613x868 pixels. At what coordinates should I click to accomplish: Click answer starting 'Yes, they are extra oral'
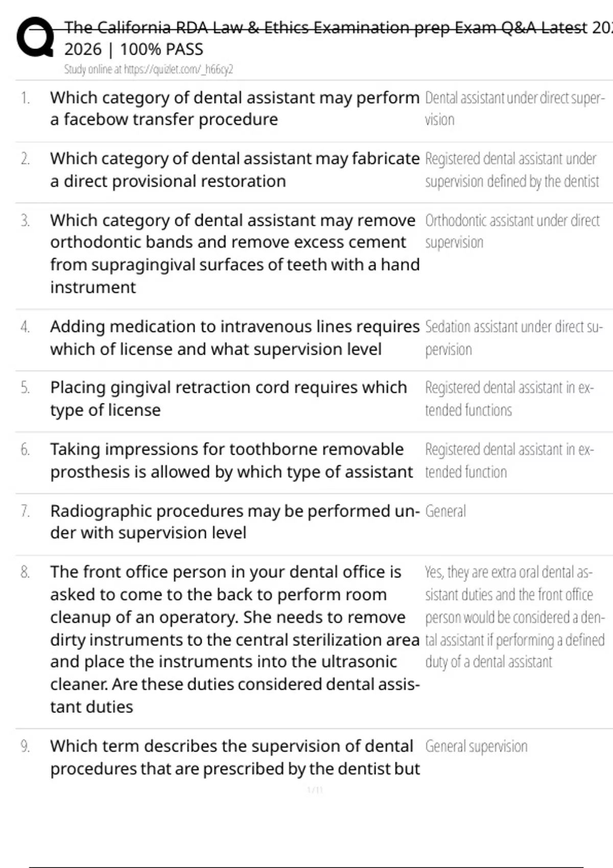pos(514,617)
